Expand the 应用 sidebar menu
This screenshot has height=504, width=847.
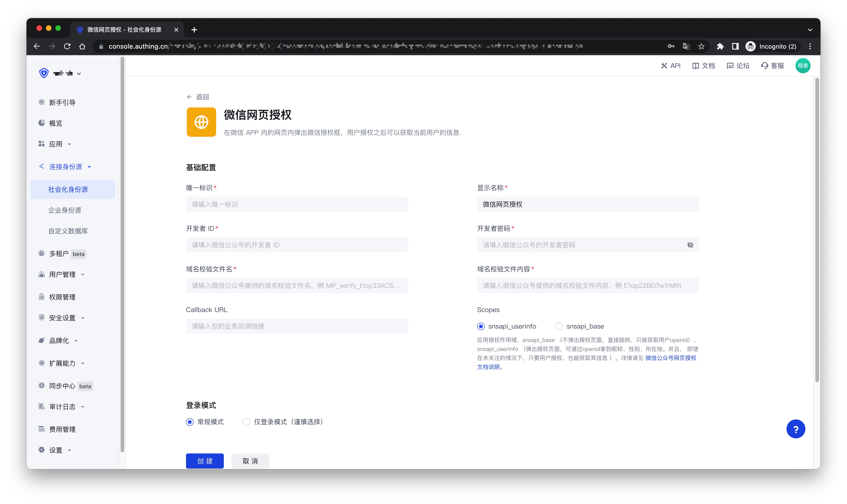(56, 144)
